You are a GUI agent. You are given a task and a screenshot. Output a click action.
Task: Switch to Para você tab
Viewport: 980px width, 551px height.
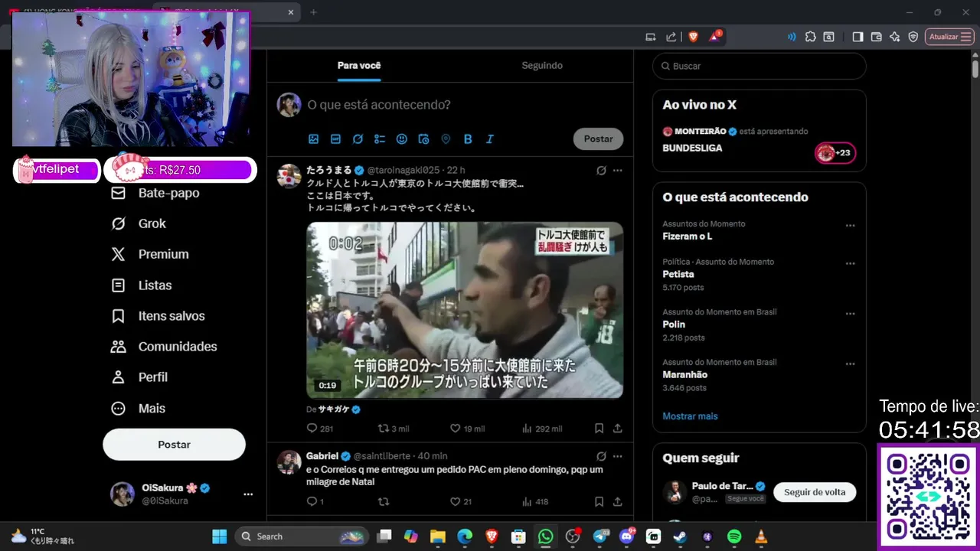[x=359, y=66]
